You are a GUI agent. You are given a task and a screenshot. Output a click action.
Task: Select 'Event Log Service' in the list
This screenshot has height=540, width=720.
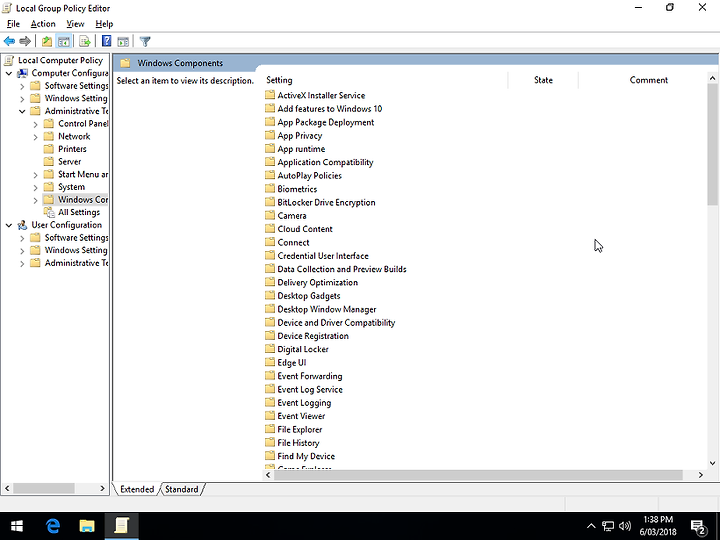tap(310, 389)
